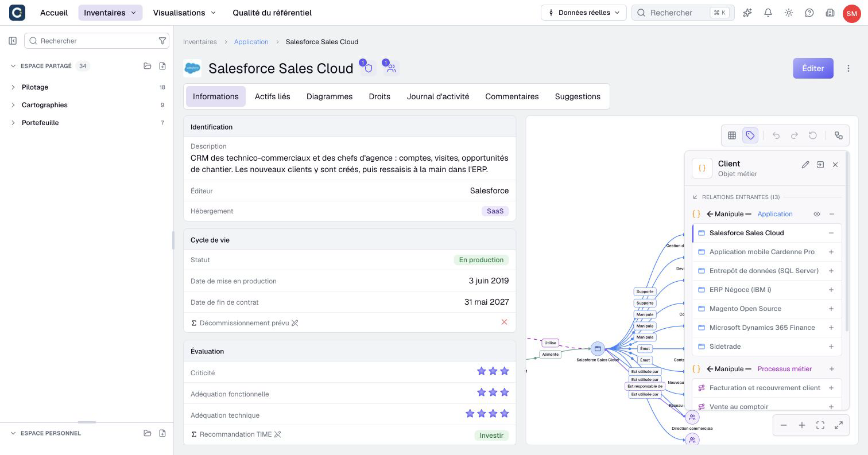Open the filter in sidebar search
Image resolution: width=868 pixels, height=455 pixels.
(x=162, y=41)
